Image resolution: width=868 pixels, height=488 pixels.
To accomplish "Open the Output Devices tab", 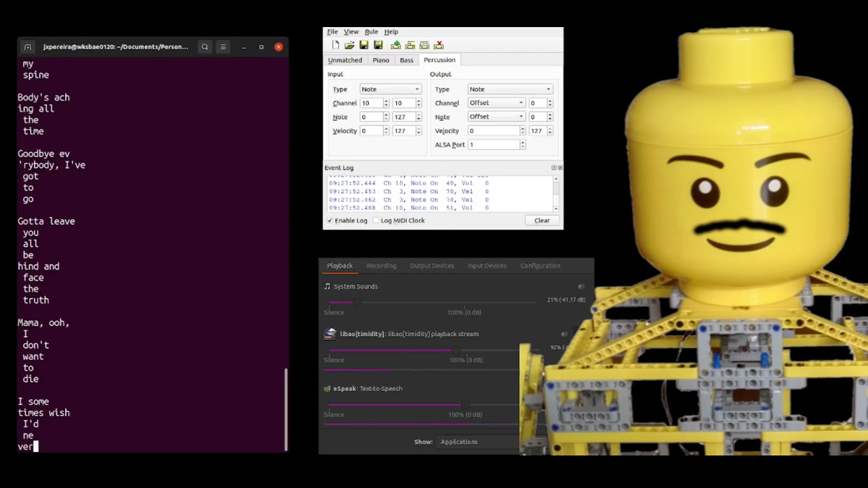I will (x=432, y=266).
